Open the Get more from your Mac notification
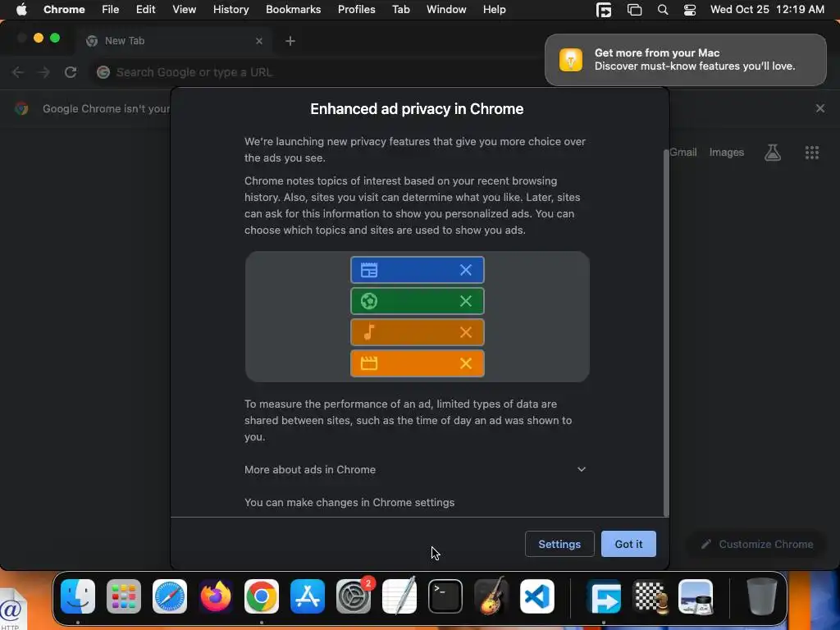 click(685, 59)
